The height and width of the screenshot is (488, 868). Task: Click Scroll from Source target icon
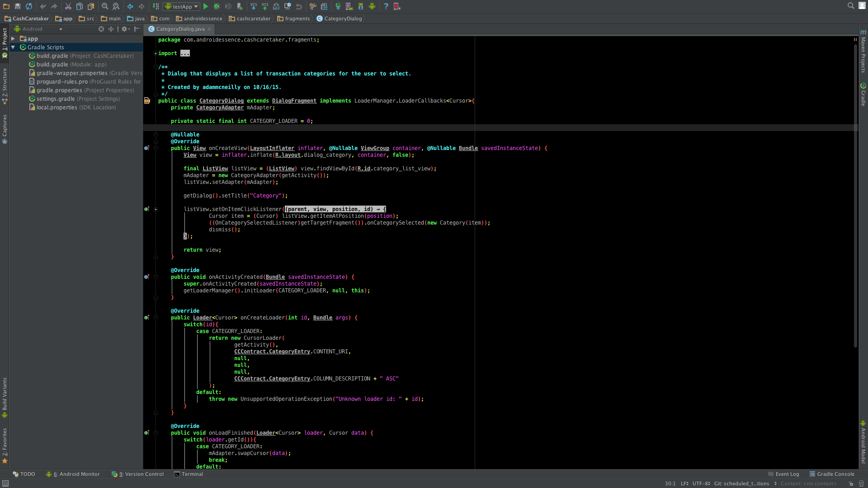click(101, 29)
